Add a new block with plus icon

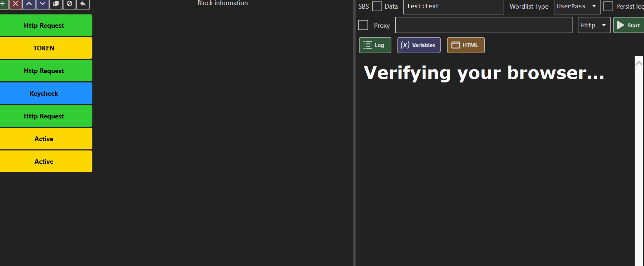(x=3, y=4)
